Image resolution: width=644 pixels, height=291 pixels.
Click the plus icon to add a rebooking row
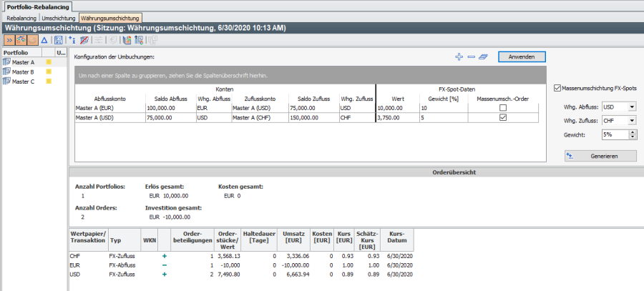[x=459, y=56]
